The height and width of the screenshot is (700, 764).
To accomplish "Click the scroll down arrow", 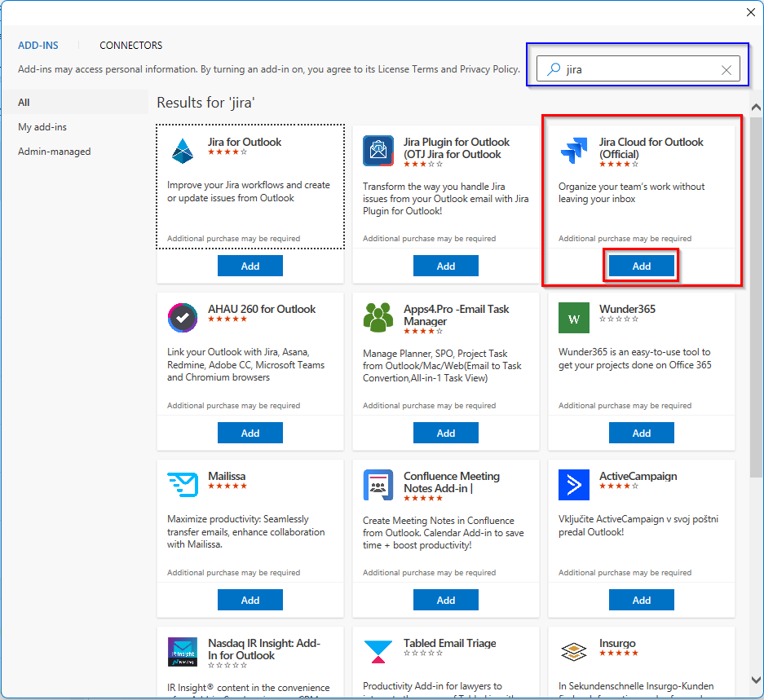I will tap(756, 680).
